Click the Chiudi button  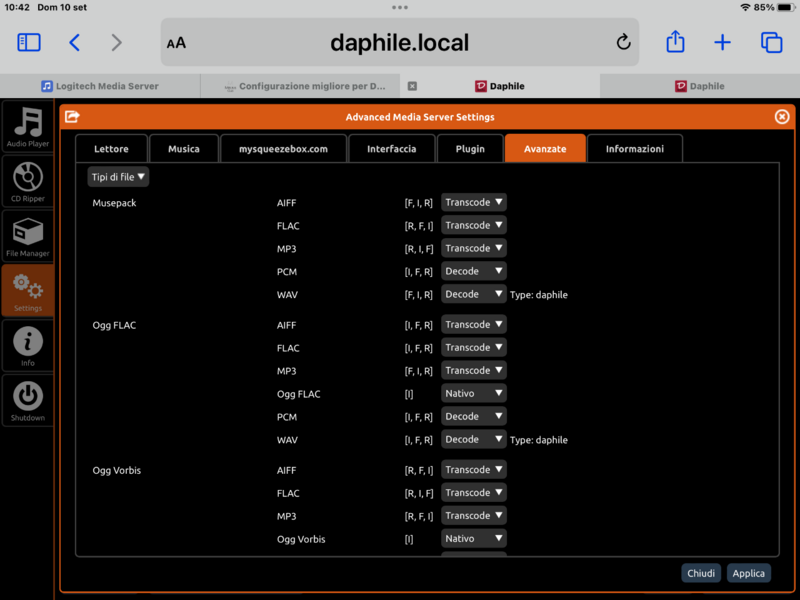(701, 573)
